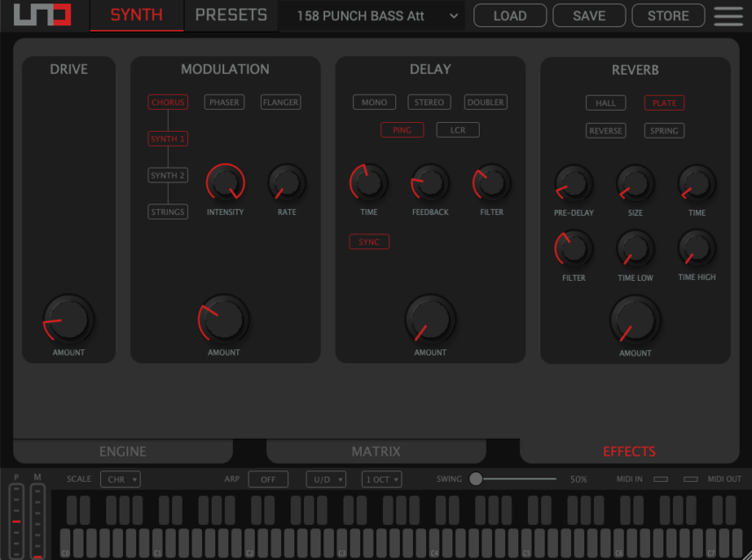Switch to the Engine tab
The width and height of the screenshot is (752, 560).
pyautogui.click(x=123, y=451)
